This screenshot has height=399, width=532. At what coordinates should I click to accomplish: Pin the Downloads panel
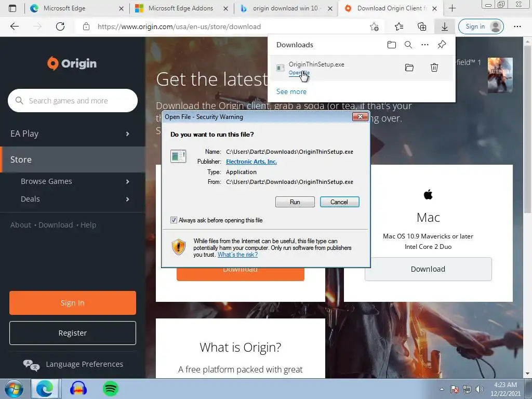(x=442, y=45)
